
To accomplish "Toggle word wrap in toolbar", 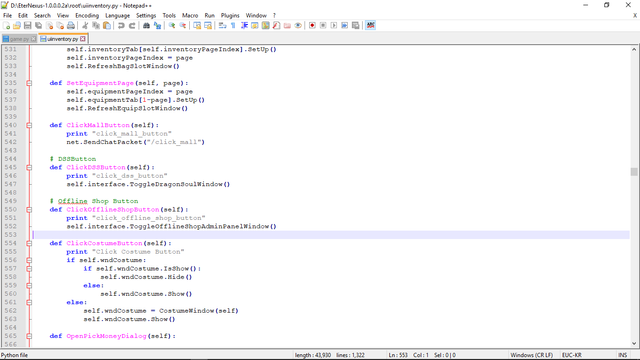I will pos(222,25).
